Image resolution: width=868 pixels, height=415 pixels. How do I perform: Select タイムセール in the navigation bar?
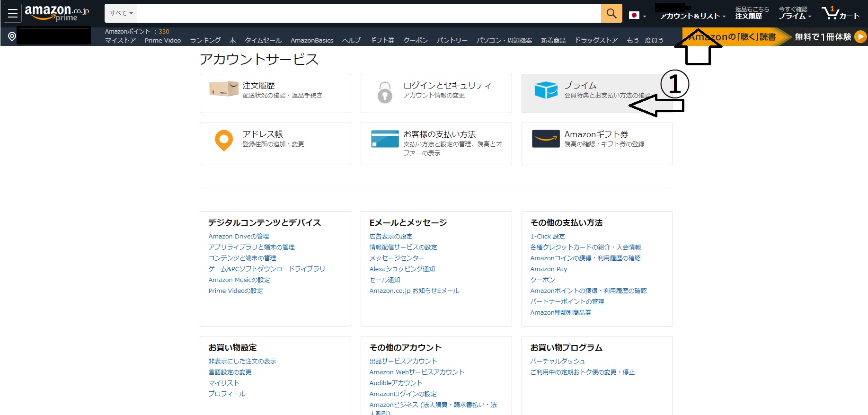(263, 41)
